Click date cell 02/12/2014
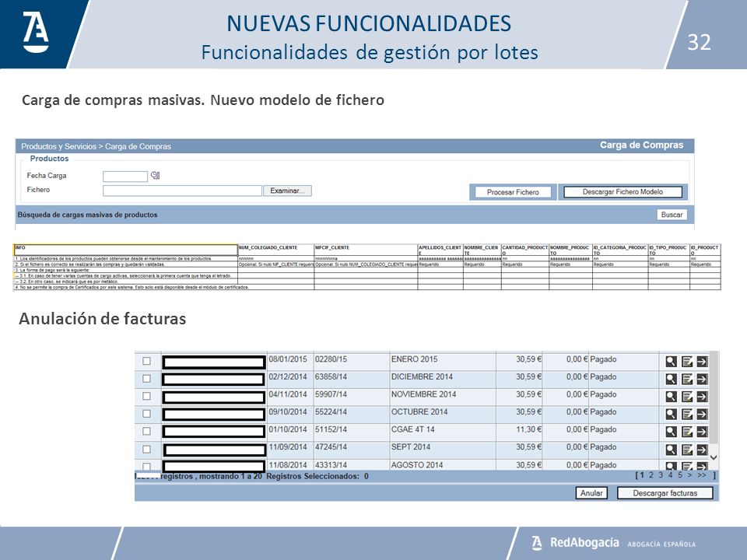The image size is (747, 560). click(x=288, y=376)
